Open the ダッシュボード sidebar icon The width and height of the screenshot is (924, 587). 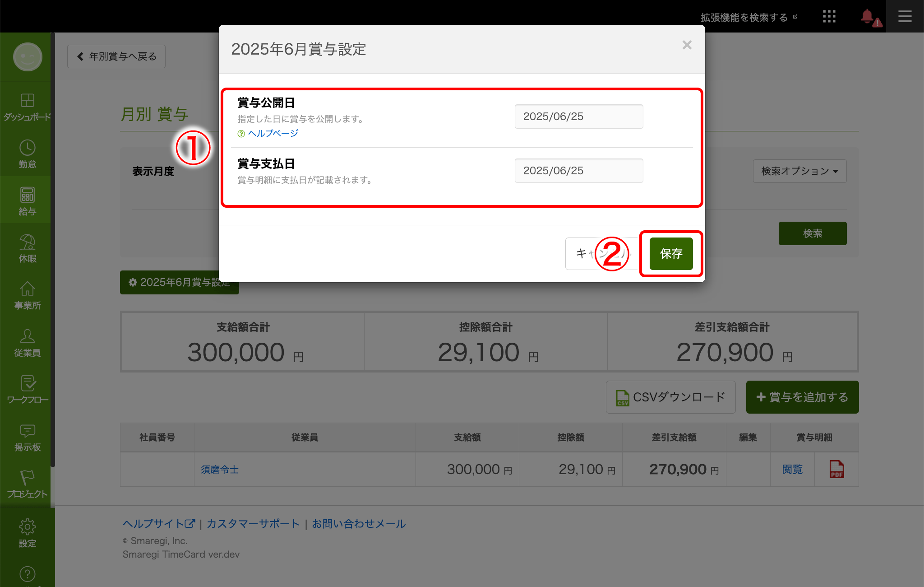(27, 100)
